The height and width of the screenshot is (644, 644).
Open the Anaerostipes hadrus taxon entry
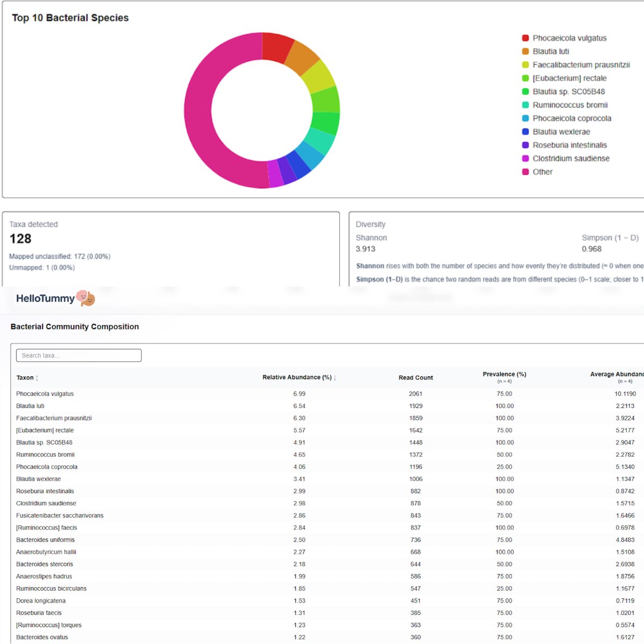(x=44, y=576)
